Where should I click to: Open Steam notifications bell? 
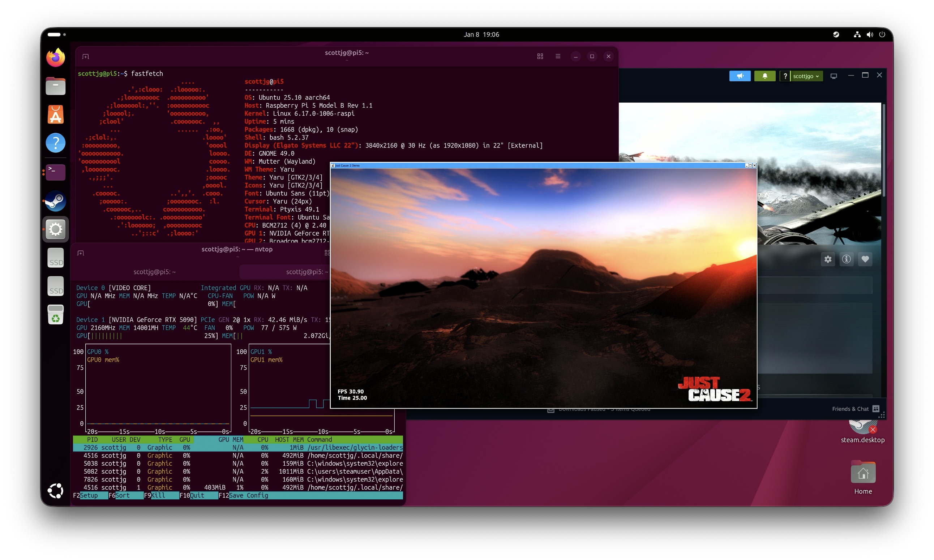pyautogui.click(x=764, y=76)
